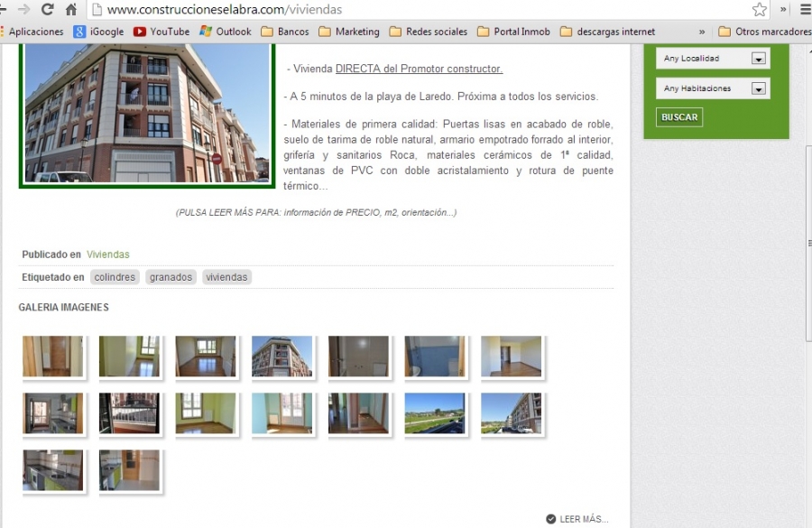
Task: Open the Marketing bookmark folder
Action: pyautogui.click(x=349, y=32)
